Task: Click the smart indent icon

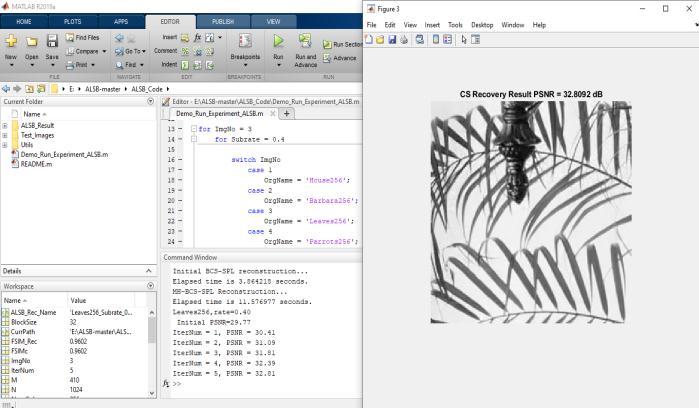Action: [x=185, y=65]
